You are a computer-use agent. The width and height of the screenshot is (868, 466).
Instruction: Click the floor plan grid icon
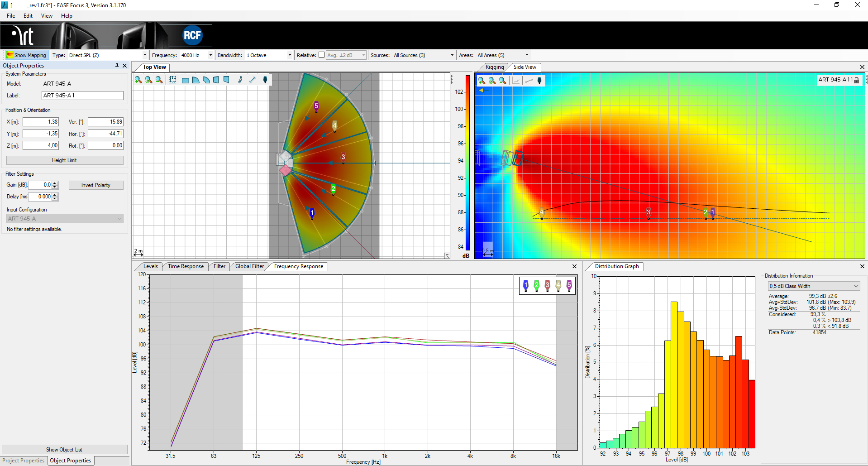click(x=172, y=80)
